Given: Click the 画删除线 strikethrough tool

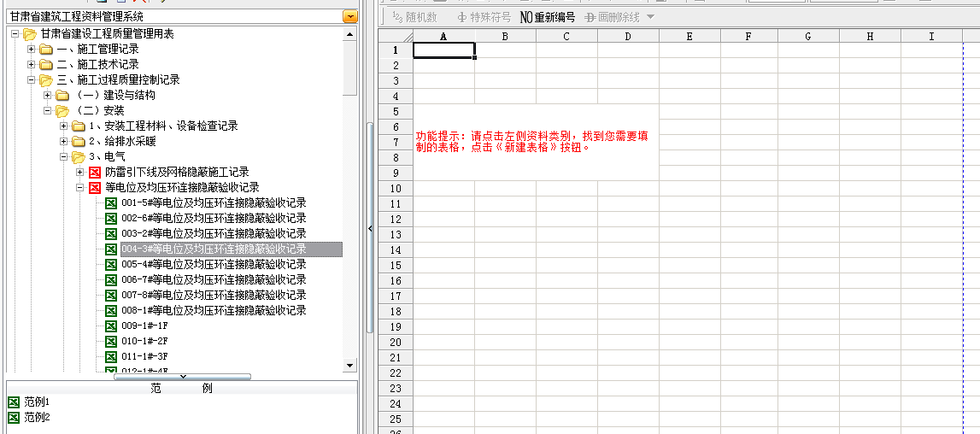Looking at the screenshot, I should coord(612,17).
